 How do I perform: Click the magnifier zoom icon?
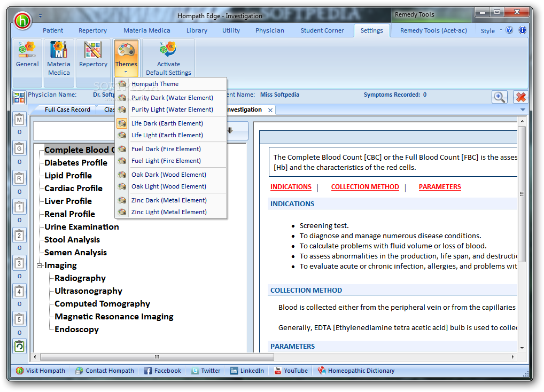click(499, 97)
